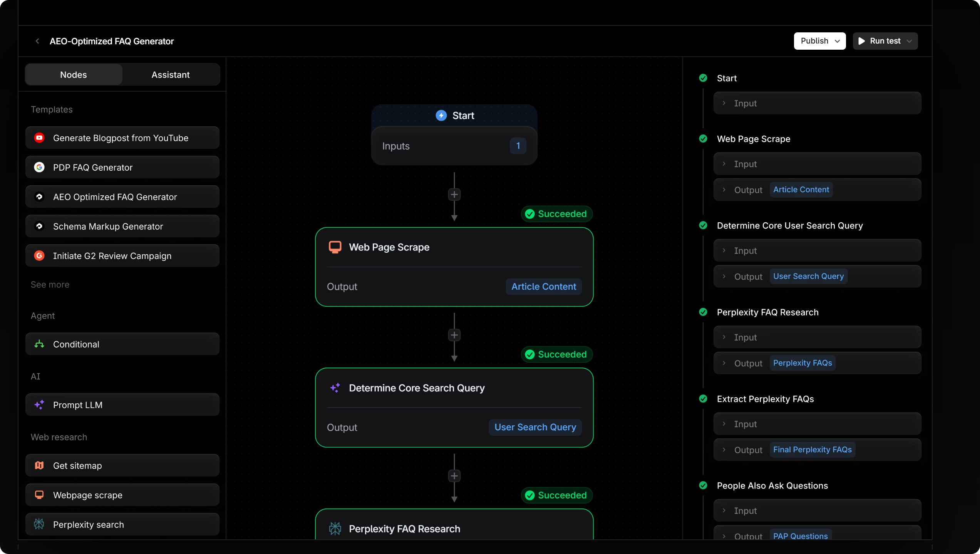Expand Input under Perplexity FAQ Research

(817, 337)
